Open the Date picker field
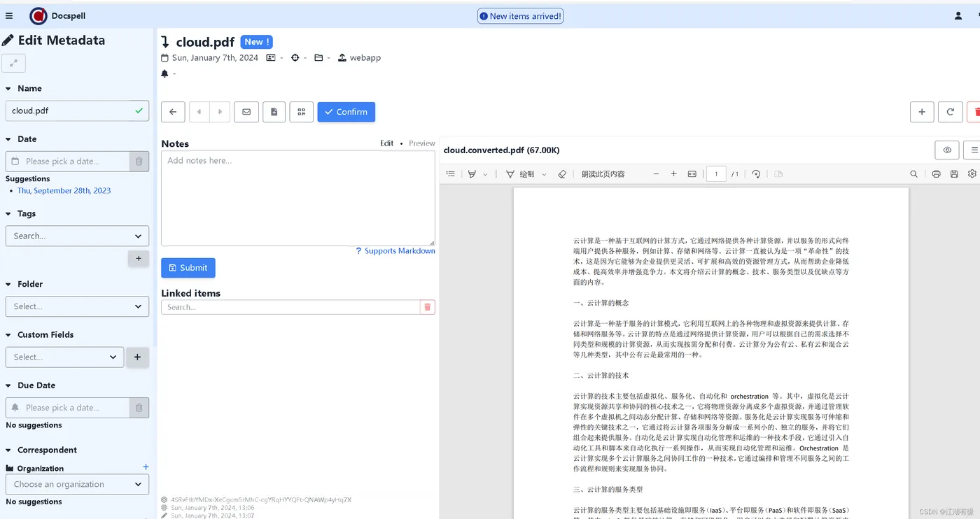The image size is (980, 519). (68, 162)
